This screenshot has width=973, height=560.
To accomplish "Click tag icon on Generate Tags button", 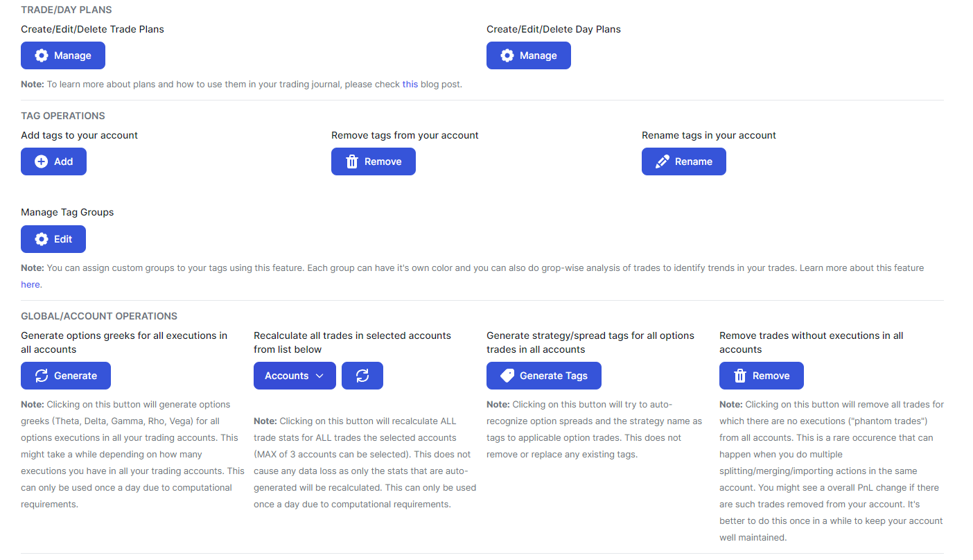I will point(507,376).
